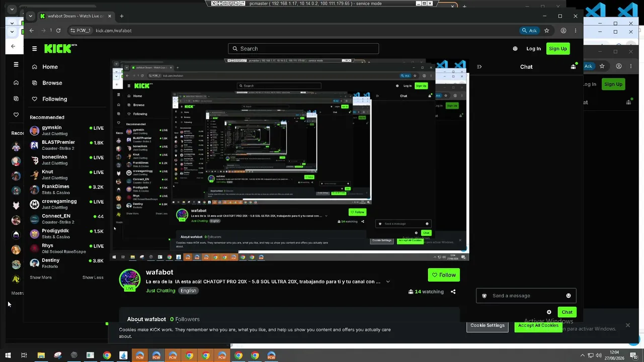Open Prodigyddk recommended channel
The width and height of the screenshot is (644, 362).
point(67,234)
